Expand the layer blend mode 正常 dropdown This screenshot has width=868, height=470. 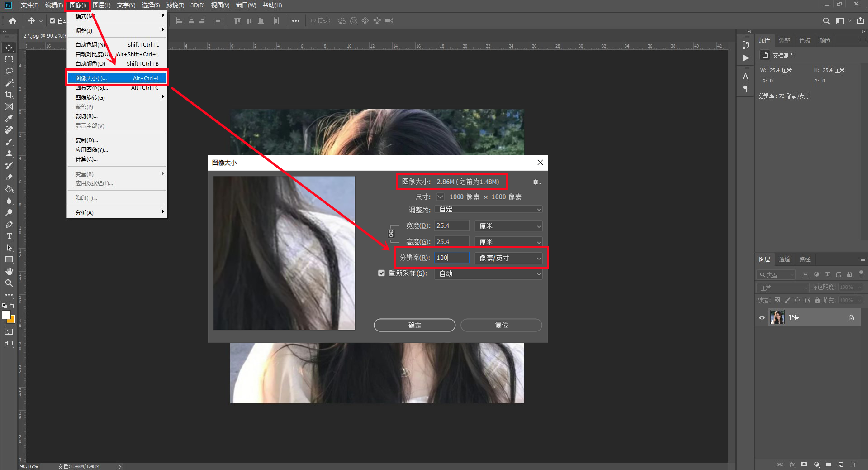pos(783,288)
